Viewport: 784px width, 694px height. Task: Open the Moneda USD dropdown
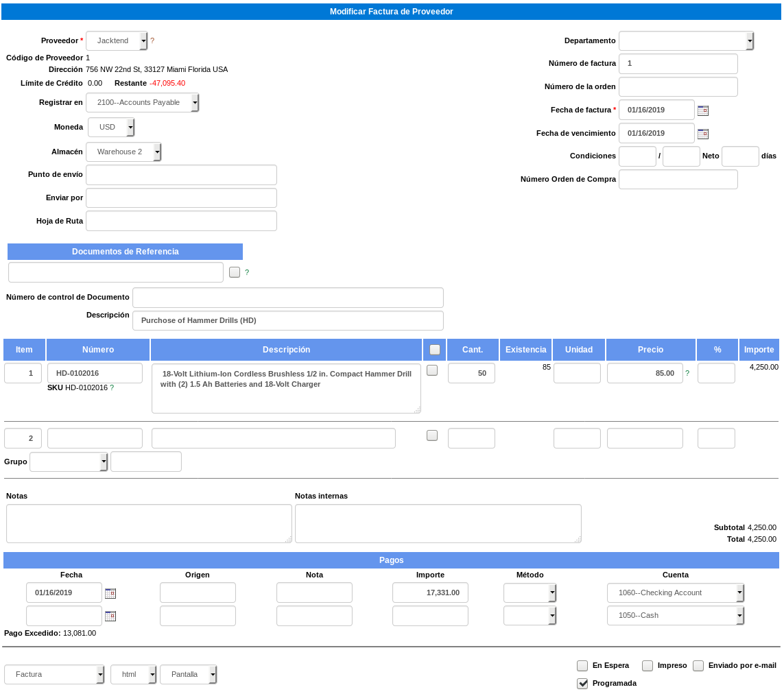click(111, 127)
